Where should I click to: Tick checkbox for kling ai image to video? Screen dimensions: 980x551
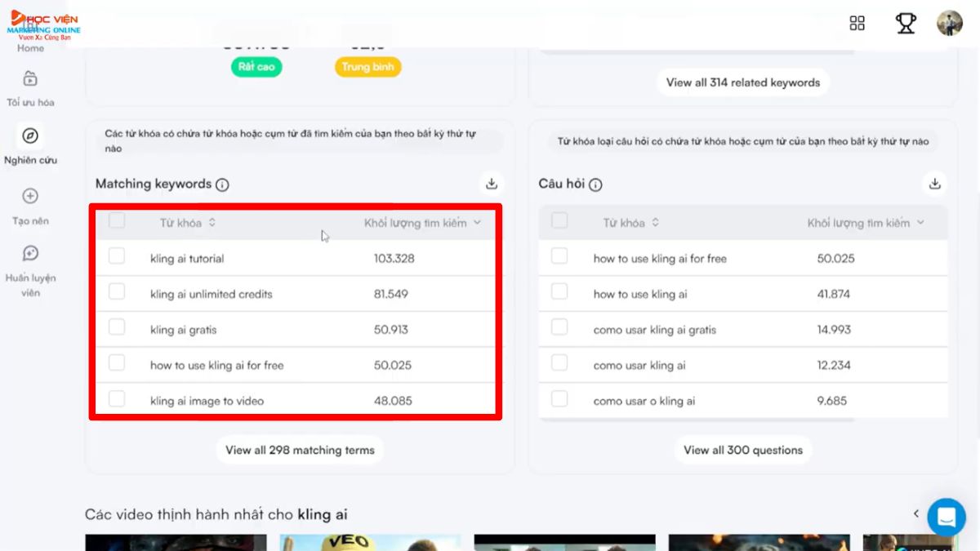117,398
